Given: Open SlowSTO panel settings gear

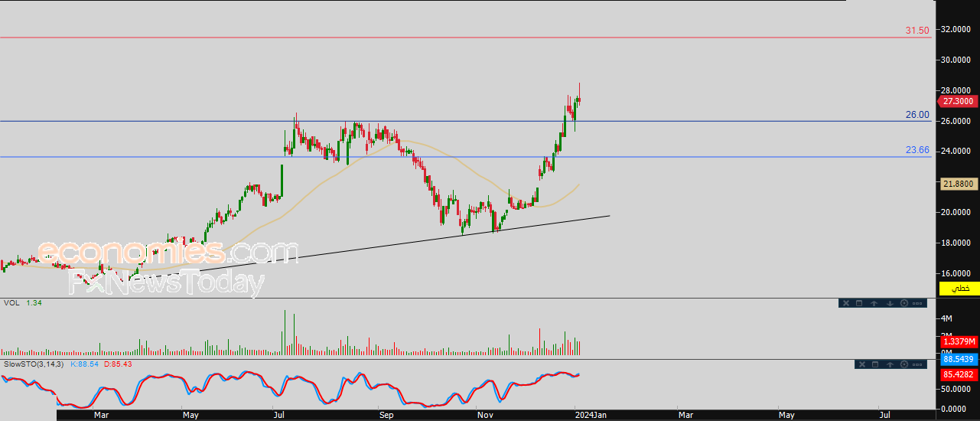Looking at the screenshot, I should (x=904, y=364).
